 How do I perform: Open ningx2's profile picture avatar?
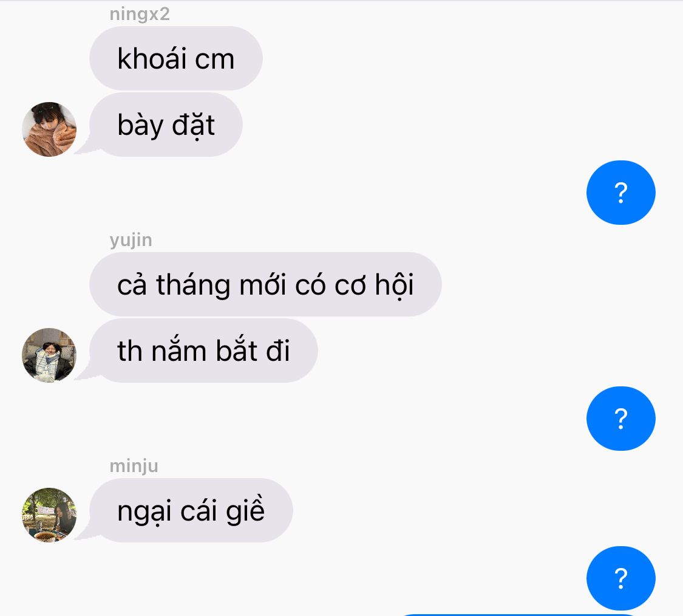coord(49,129)
